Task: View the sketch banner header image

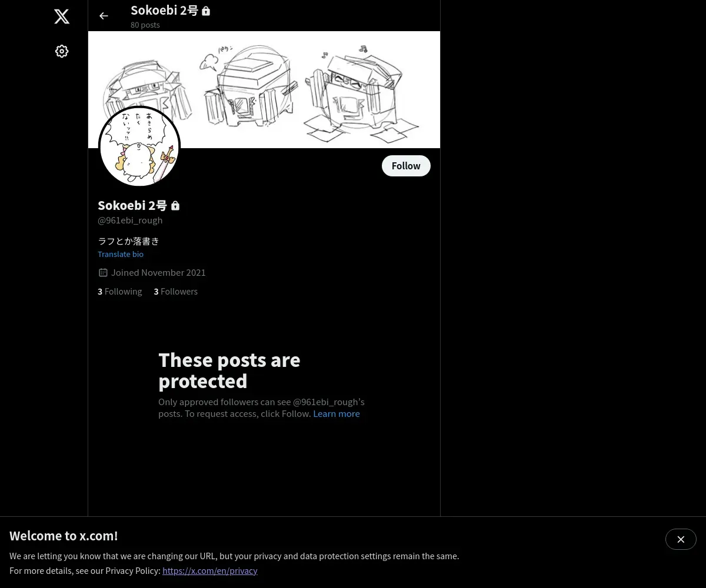Action: pyautogui.click(x=264, y=89)
